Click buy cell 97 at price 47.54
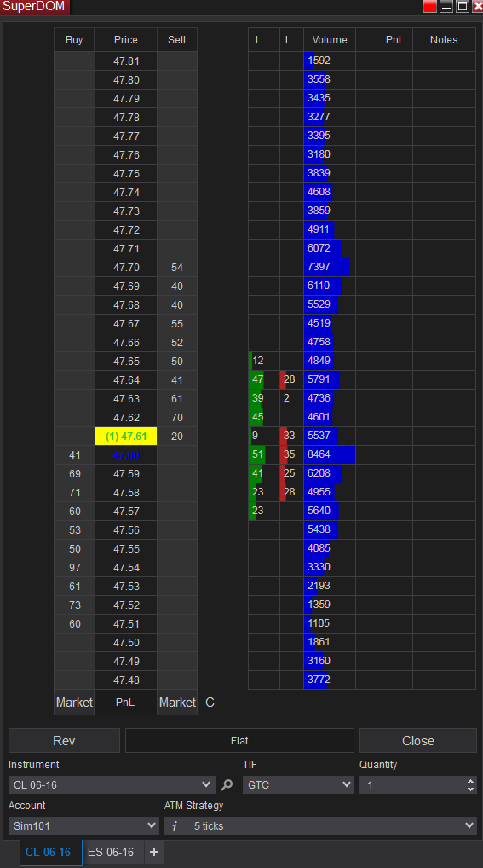Screen dimensions: 483x868 [x=75, y=567]
